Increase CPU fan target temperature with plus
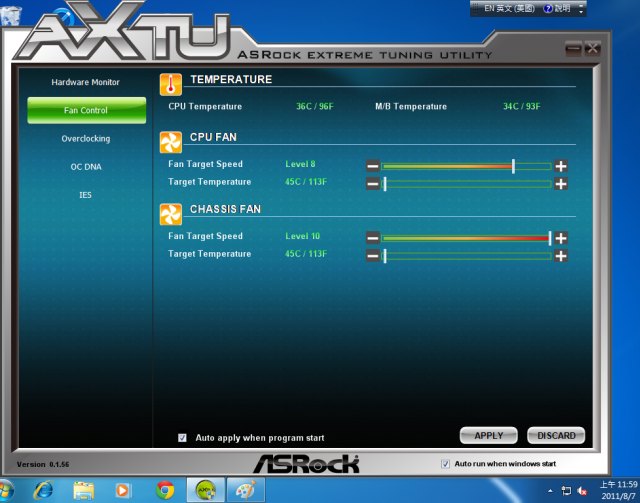Viewport: 640px width, 503px height. tap(561, 184)
